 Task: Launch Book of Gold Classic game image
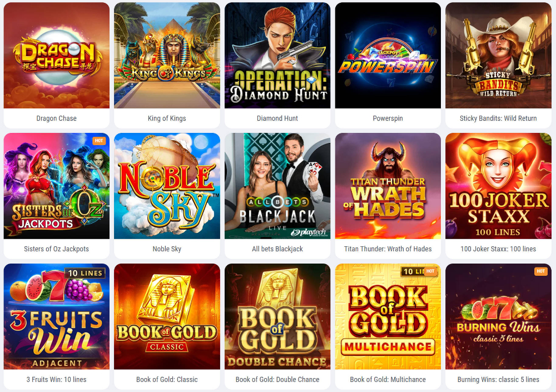point(167,316)
